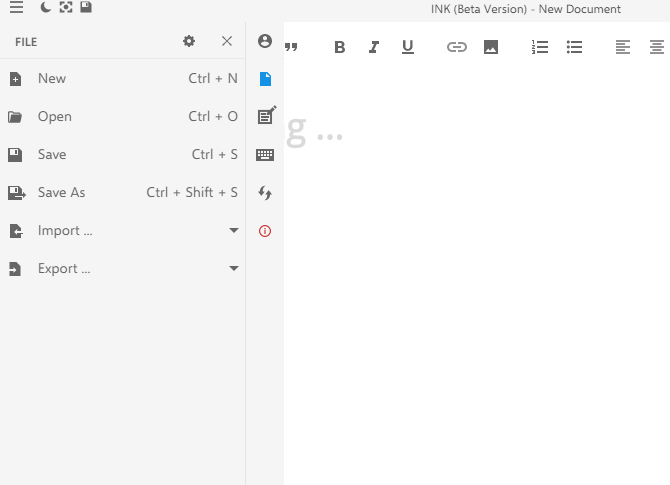Select Save in File menu

(123, 155)
